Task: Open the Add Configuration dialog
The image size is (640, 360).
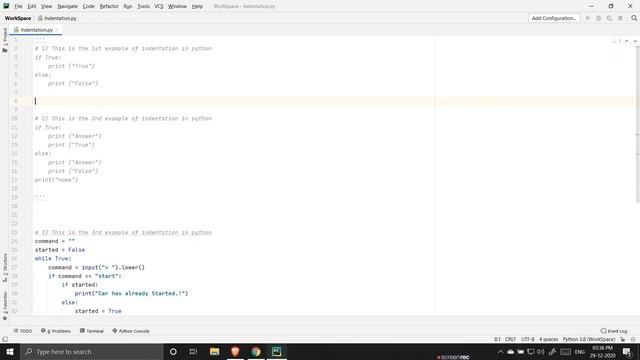Action: [x=553, y=18]
